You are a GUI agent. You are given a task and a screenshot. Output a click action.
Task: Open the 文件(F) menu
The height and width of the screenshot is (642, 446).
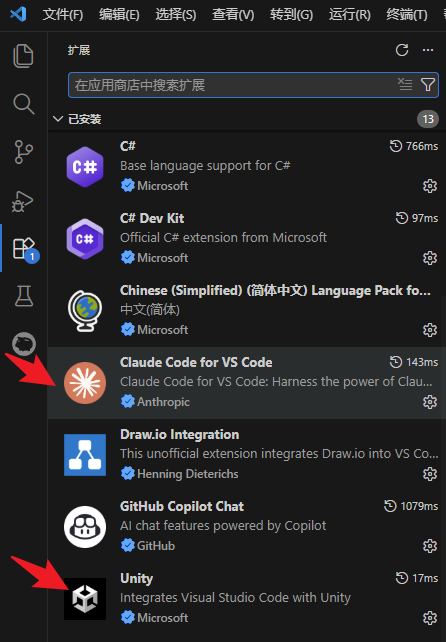click(x=63, y=15)
